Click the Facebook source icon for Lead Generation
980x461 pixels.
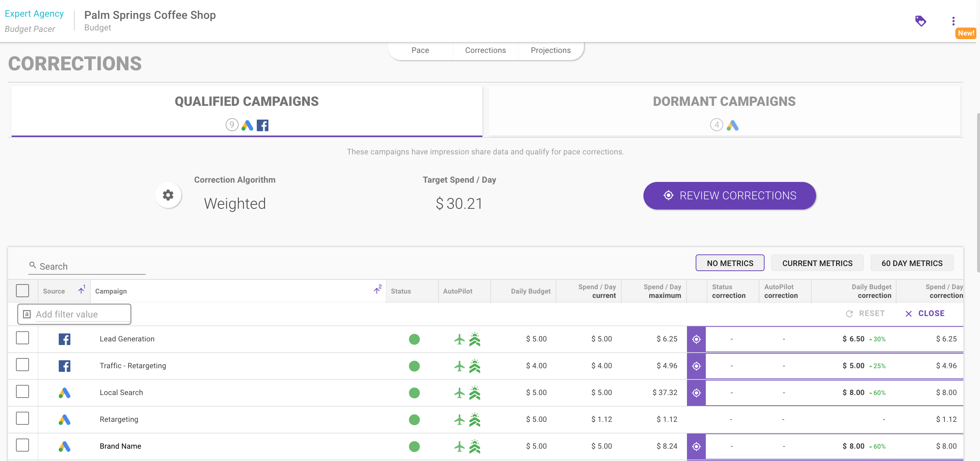[64, 339]
